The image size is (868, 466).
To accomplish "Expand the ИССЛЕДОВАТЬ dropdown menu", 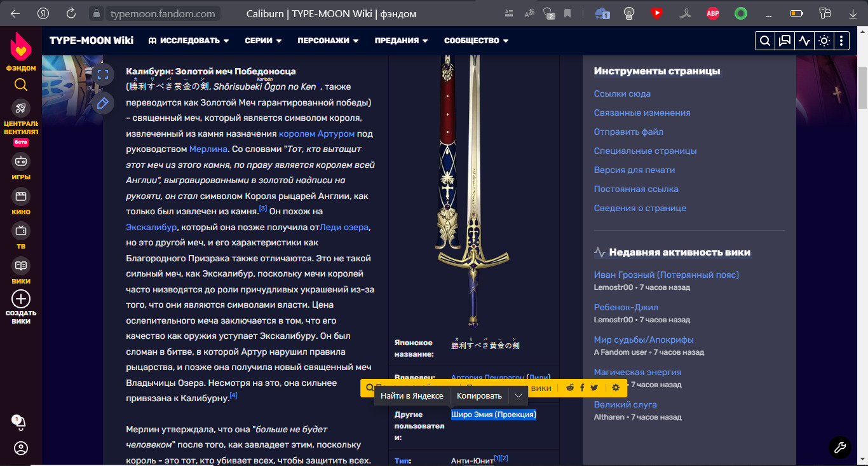I will click(x=189, y=41).
